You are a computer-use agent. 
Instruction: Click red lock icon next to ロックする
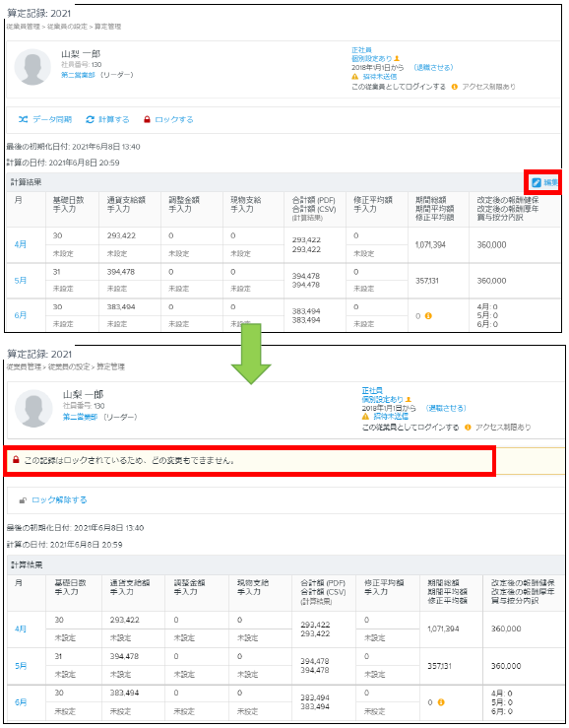pos(147,119)
